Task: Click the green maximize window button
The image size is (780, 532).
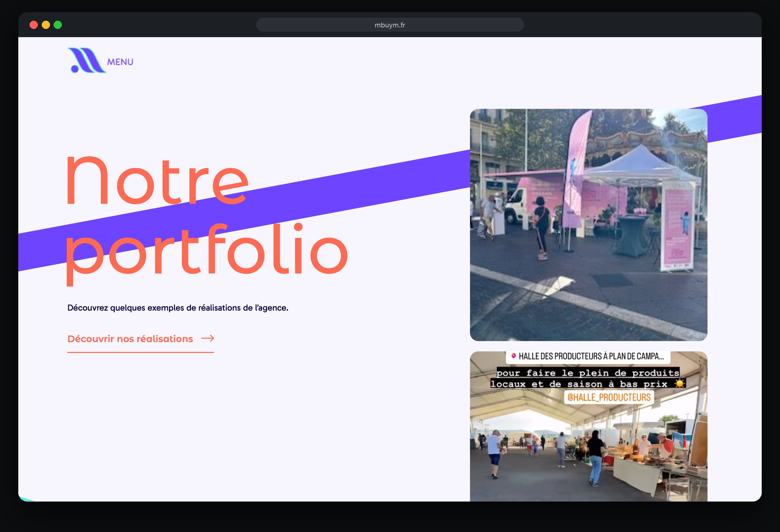Action: click(58, 25)
